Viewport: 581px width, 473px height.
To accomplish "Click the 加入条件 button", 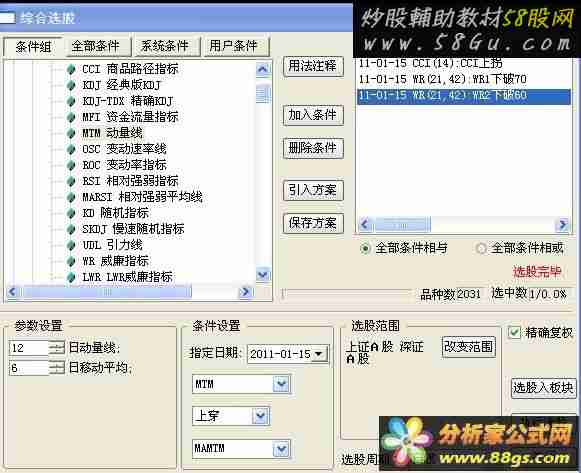I will tap(313, 115).
